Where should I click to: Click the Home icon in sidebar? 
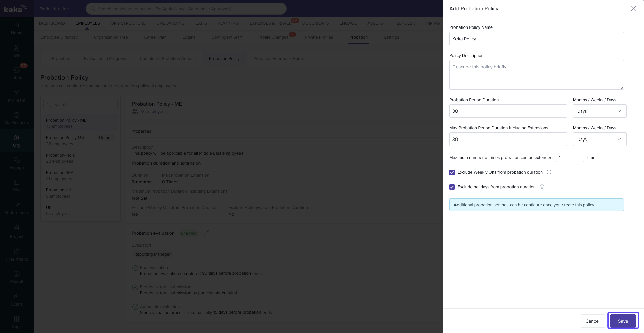17,26
